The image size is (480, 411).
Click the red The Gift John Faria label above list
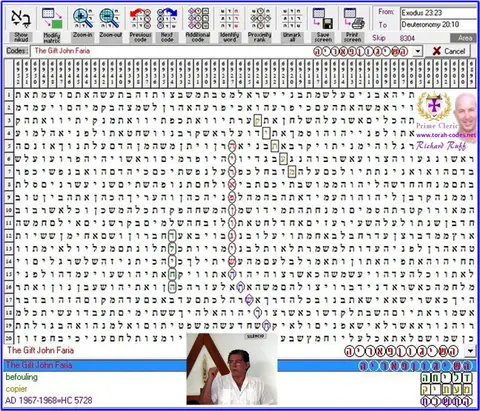[x=40, y=350]
